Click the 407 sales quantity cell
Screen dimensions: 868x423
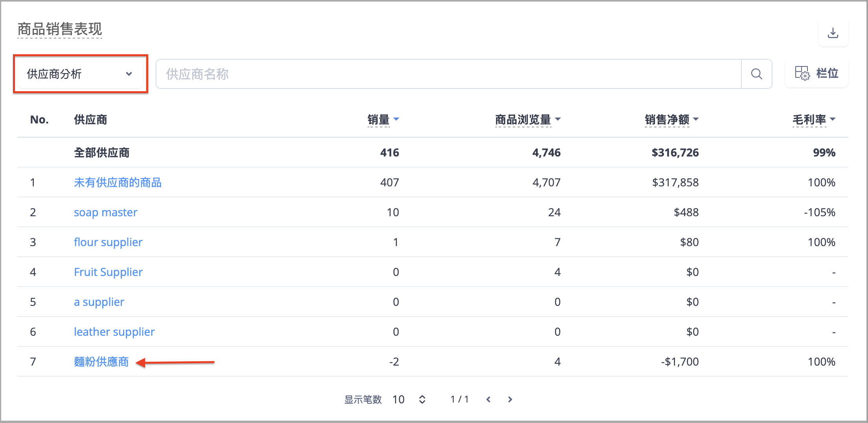click(x=390, y=182)
